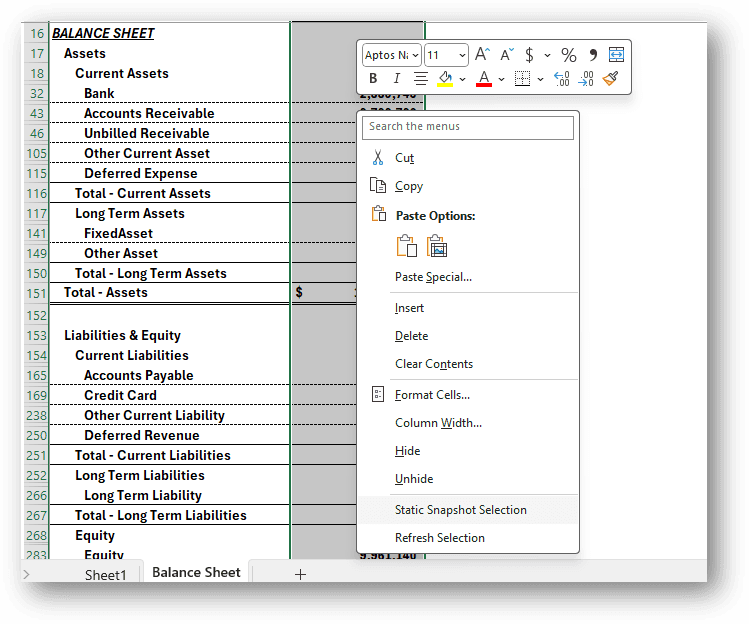This screenshot has height=624, width=749.
Task: Click the Increase Decimal icon
Action: tap(561, 78)
